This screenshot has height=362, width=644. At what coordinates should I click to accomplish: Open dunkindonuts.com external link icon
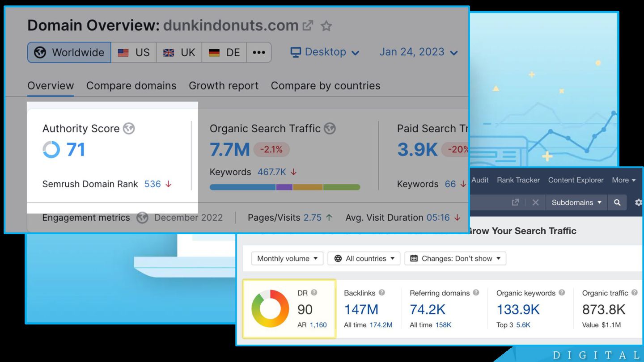tap(308, 25)
